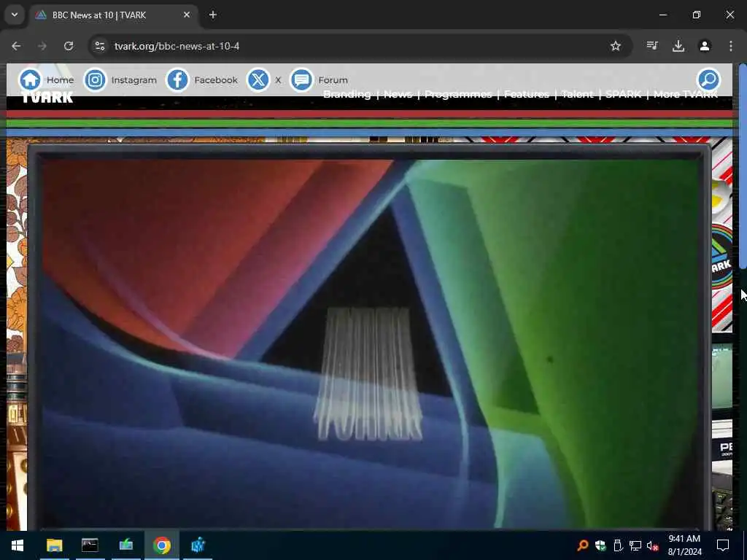This screenshot has height=560, width=747.
Task: Go forward with the forward arrow
Action: pyautogui.click(x=42, y=46)
